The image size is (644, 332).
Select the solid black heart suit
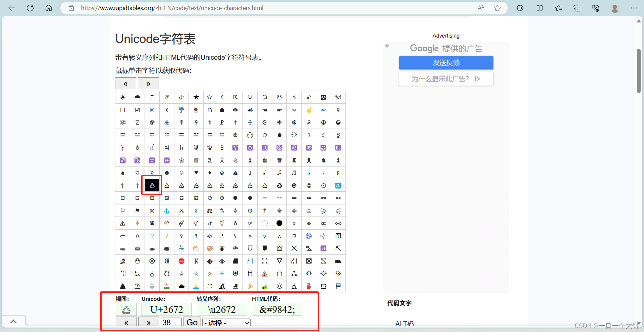point(196,173)
